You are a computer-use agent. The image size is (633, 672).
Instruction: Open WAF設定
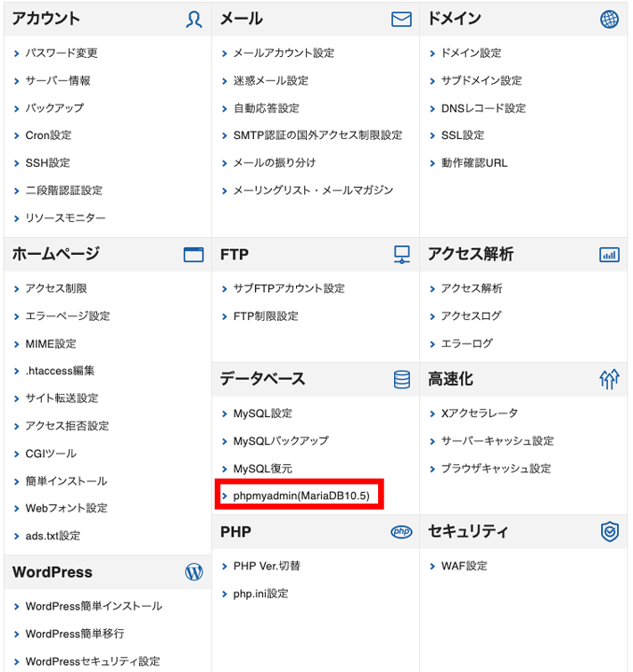pos(464,566)
